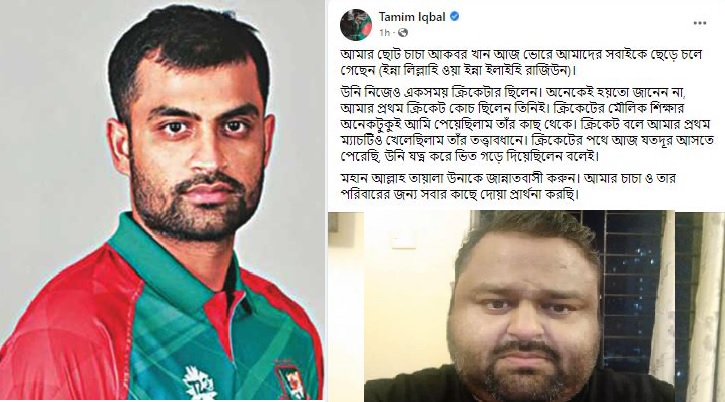This screenshot has width=725, height=402.
Task: Open the attached photo of bearded man
Action: [x=526, y=306]
